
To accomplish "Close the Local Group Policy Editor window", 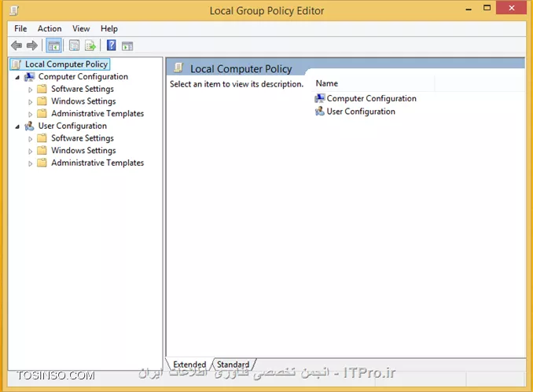I will pos(512,8).
